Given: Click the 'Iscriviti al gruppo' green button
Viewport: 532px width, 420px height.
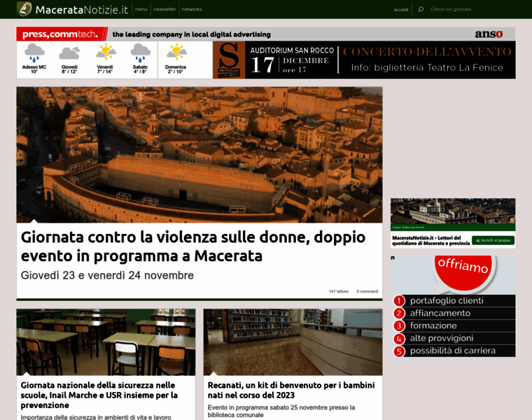Looking at the screenshot, I should click(493, 240).
